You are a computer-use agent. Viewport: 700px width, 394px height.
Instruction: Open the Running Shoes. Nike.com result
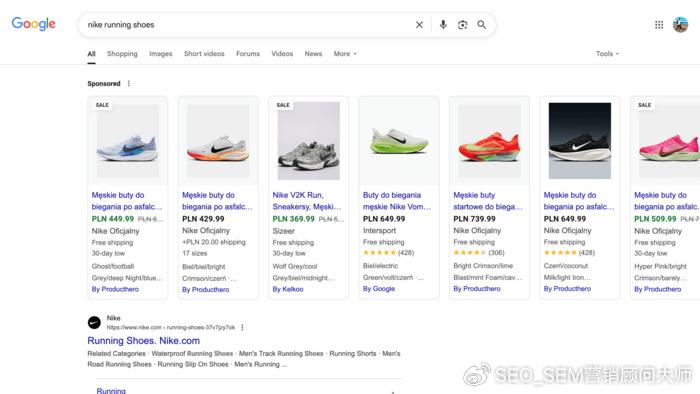click(x=144, y=340)
